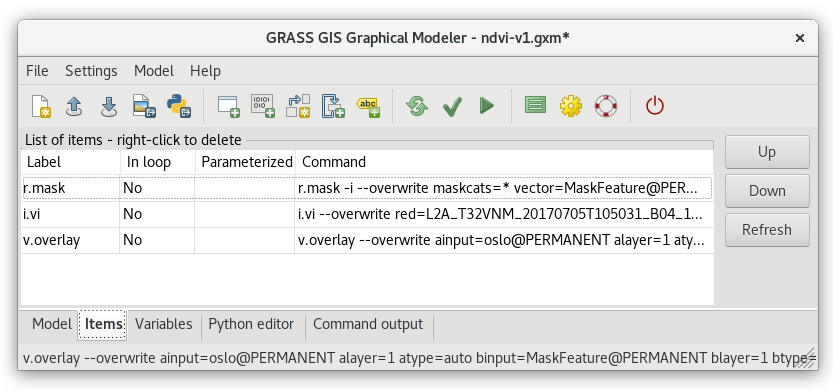
Task: Switch to the Model tab
Action: [52, 324]
